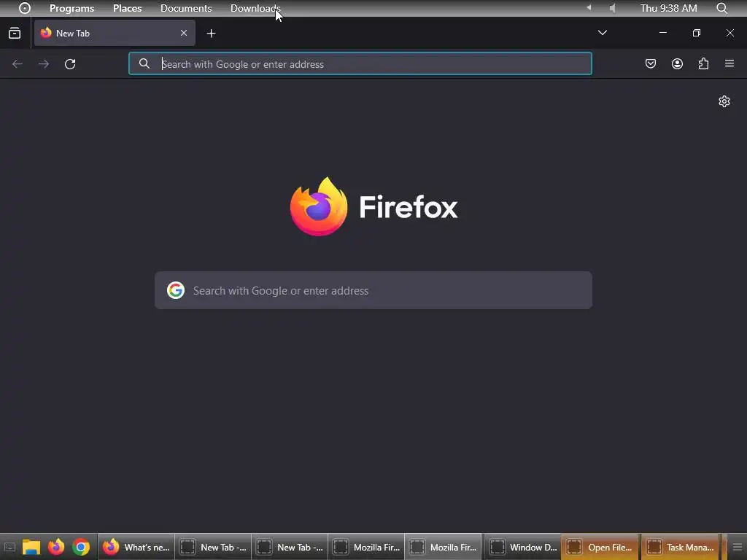Viewport: 747px width, 560px height.
Task: Click the magnifier icon in address bar
Action: [x=144, y=63]
